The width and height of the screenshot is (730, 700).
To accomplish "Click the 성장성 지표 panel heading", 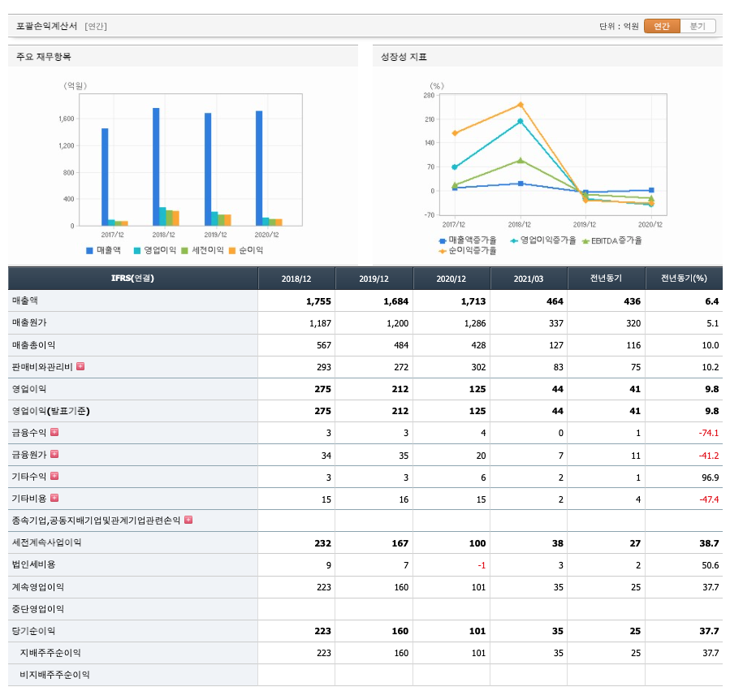I will coord(404,57).
